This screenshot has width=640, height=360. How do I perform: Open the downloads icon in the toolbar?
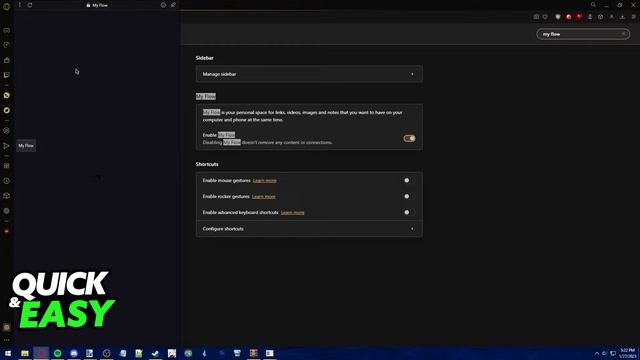click(622, 17)
